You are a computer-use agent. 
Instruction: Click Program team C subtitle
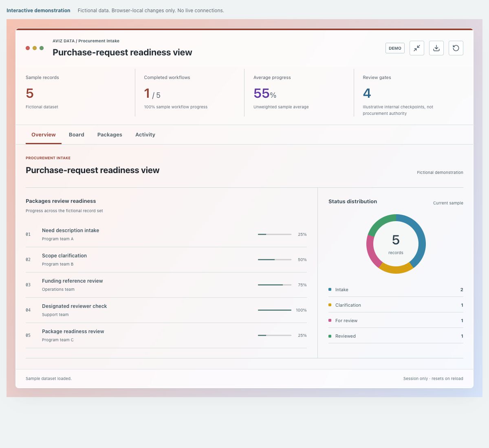point(58,340)
